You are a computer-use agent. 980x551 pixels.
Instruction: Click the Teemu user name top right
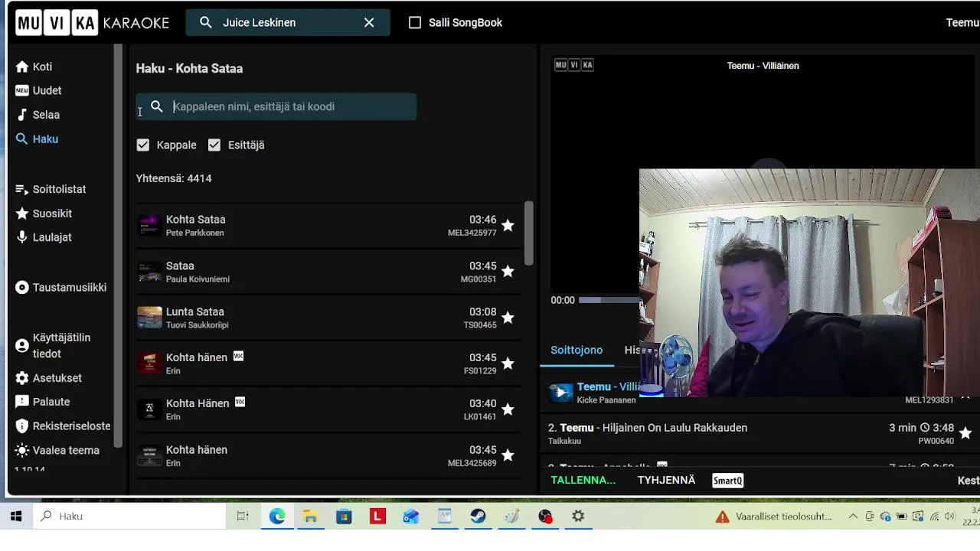pos(962,23)
